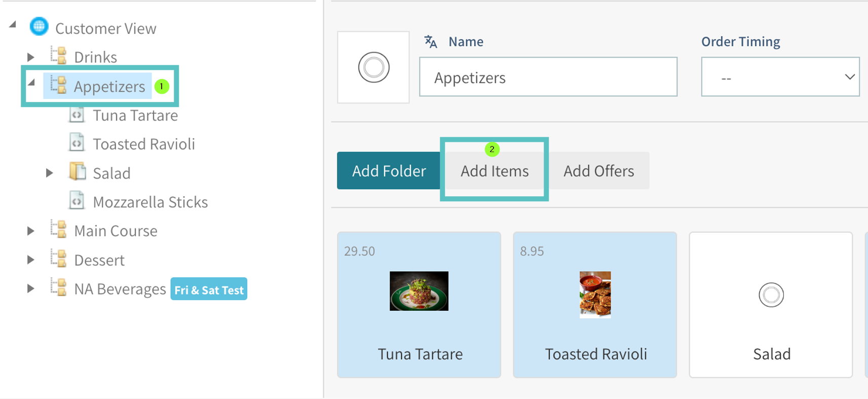The image size is (868, 399).
Task: Open the Toasted Ravioli item tile
Action: click(x=595, y=305)
